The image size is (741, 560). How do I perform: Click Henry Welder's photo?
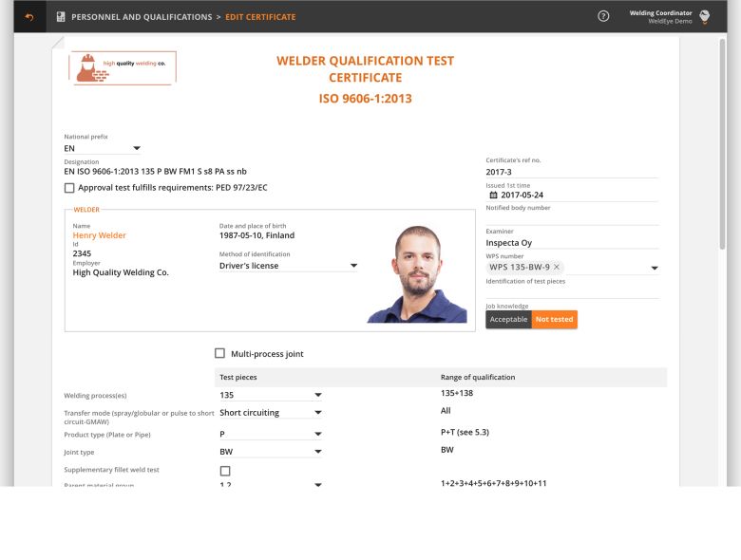click(417, 274)
